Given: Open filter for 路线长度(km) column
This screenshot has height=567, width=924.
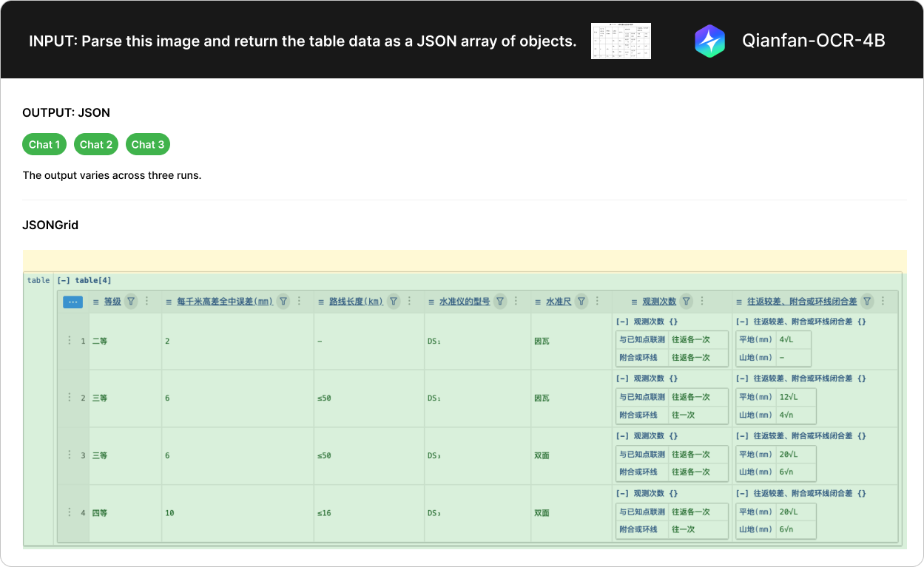Looking at the screenshot, I should tap(394, 301).
